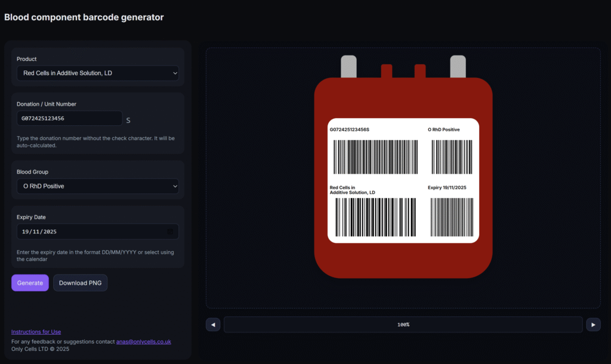Click 'O RhD Positive' text on bag label

(x=444, y=129)
